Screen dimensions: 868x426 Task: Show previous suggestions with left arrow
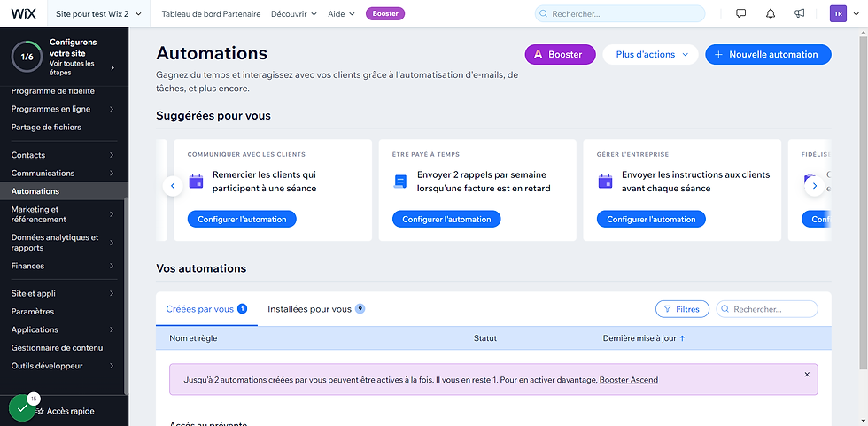coord(173,186)
